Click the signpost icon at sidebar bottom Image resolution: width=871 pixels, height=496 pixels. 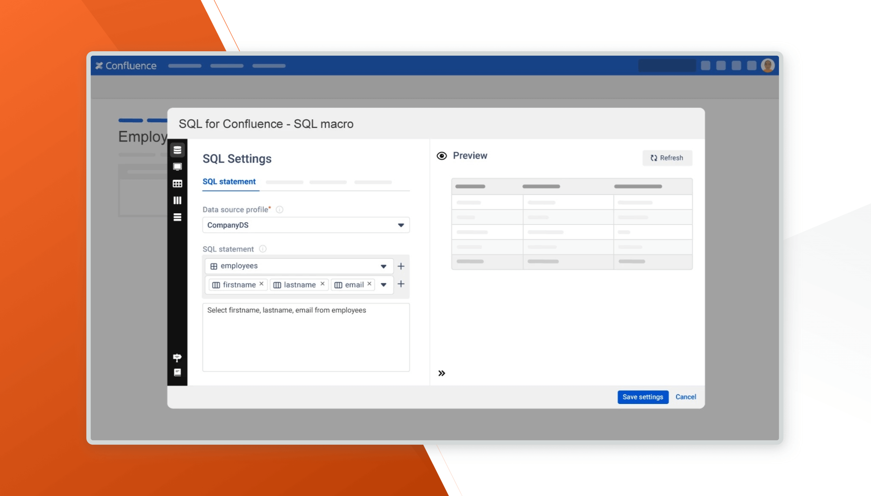coord(177,358)
